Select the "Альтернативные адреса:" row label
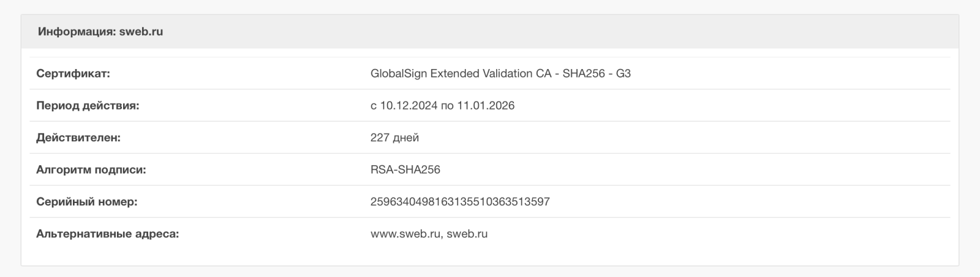 [107, 234]
